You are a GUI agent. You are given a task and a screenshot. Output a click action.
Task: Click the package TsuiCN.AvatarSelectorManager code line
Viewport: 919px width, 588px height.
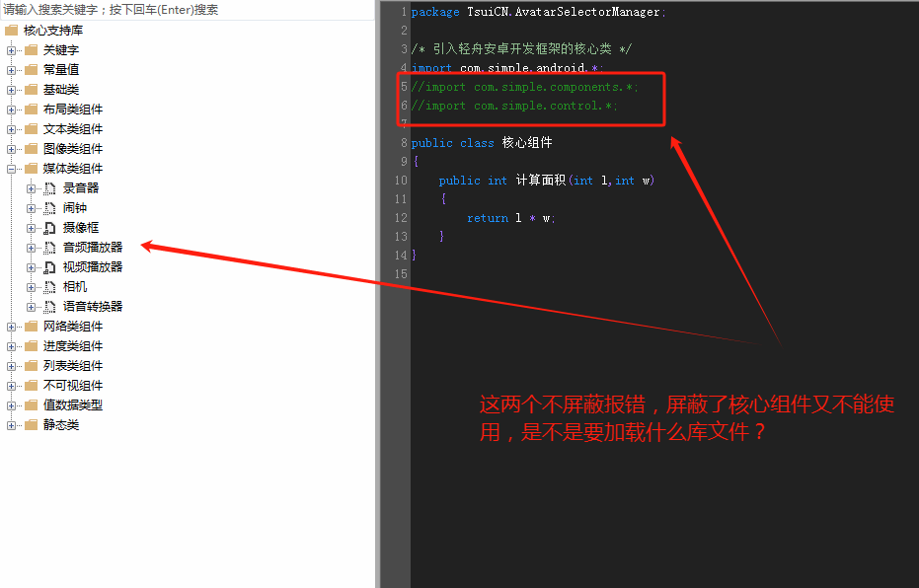pyautogui.click(x=538, y=12)
